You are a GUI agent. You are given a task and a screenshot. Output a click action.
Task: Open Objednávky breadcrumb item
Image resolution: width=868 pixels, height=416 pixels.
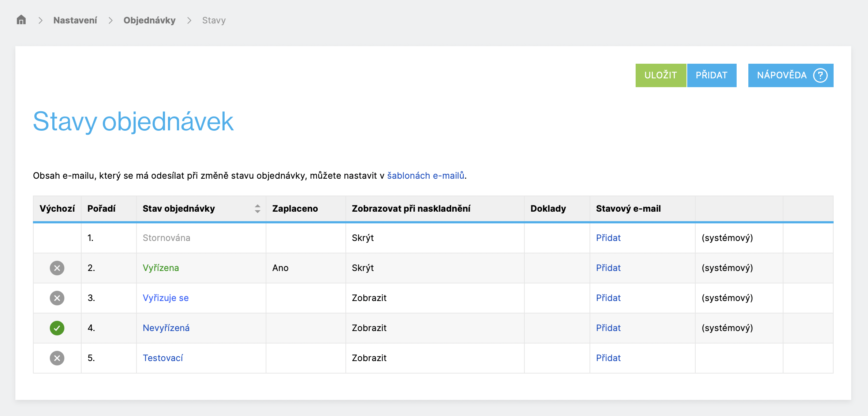pyautogui.click(x=149, y=20)
